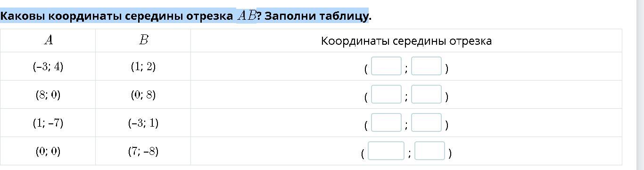Focus x-coordinate field in the (1; –7) row

[386, 123]
